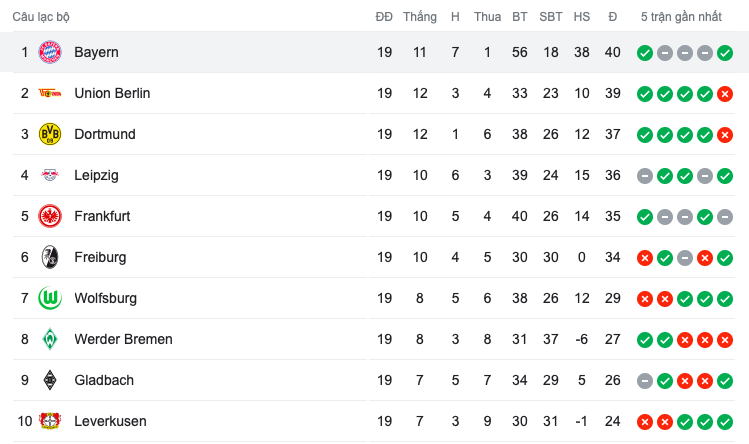Click the Gladbach club crest

49,380
